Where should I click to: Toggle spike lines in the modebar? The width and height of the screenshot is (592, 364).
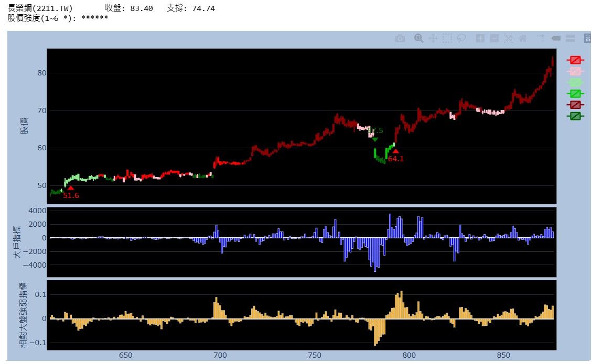point(541,38)
